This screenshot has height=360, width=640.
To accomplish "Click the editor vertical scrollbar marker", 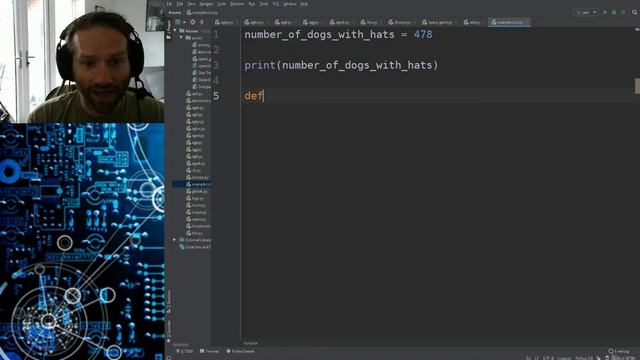I will 637,86.
